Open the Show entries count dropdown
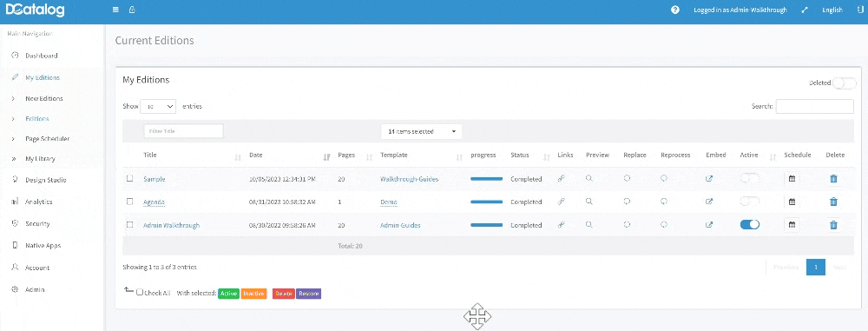This screenshot has height=331, width=868. (158, 107)
